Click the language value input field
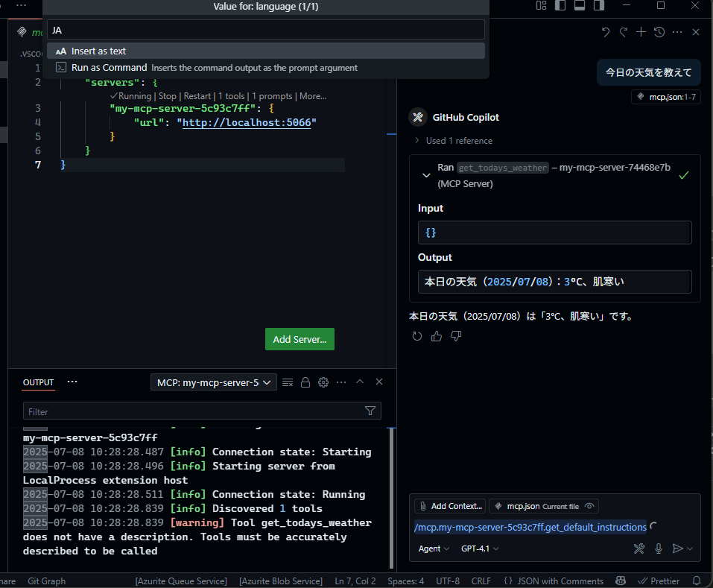 pos(265,30)
